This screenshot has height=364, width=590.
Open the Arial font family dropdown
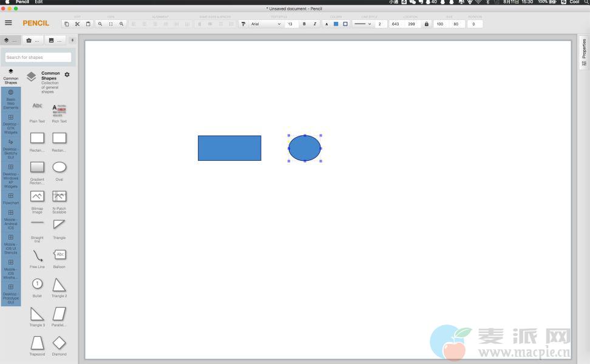(x=266, y=24)
